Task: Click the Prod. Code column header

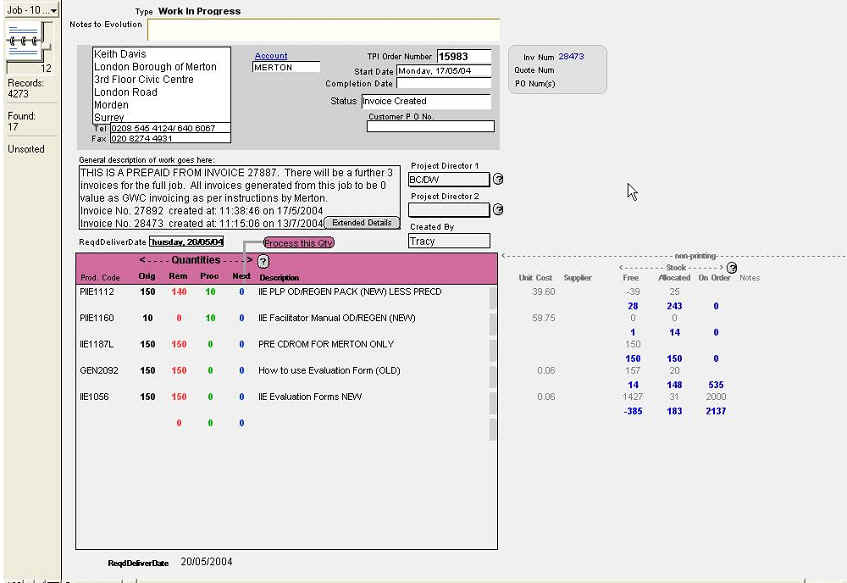Action: (100, 278)
